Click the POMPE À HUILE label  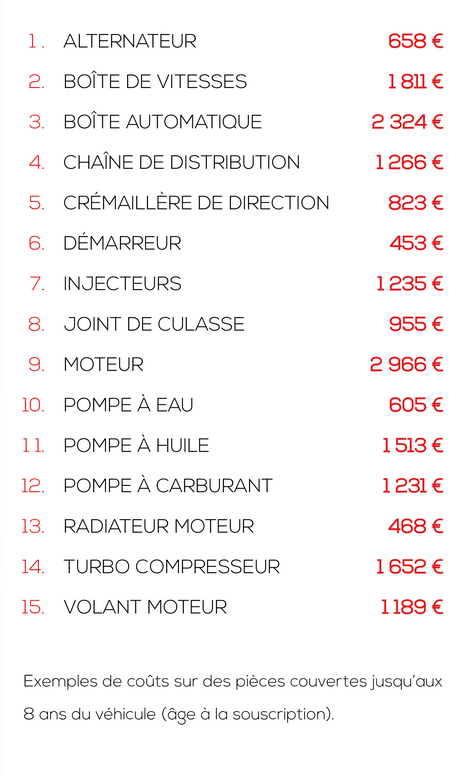(136, 445)
